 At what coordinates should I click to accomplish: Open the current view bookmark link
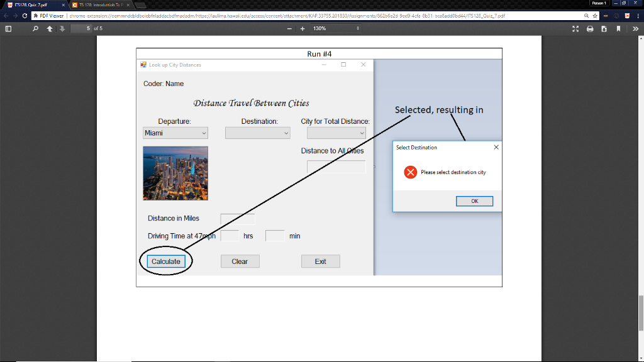[618, 29]
